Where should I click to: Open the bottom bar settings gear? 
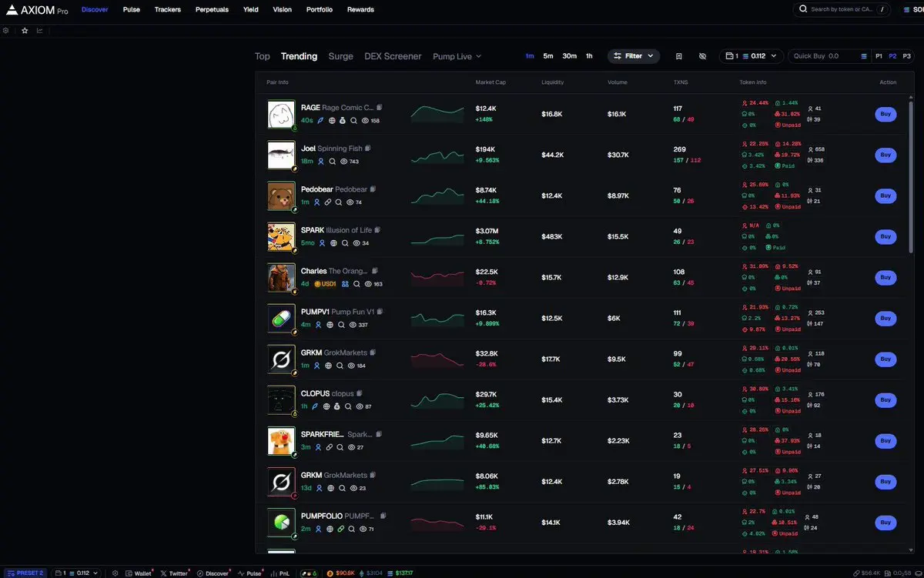click(115, 573)
